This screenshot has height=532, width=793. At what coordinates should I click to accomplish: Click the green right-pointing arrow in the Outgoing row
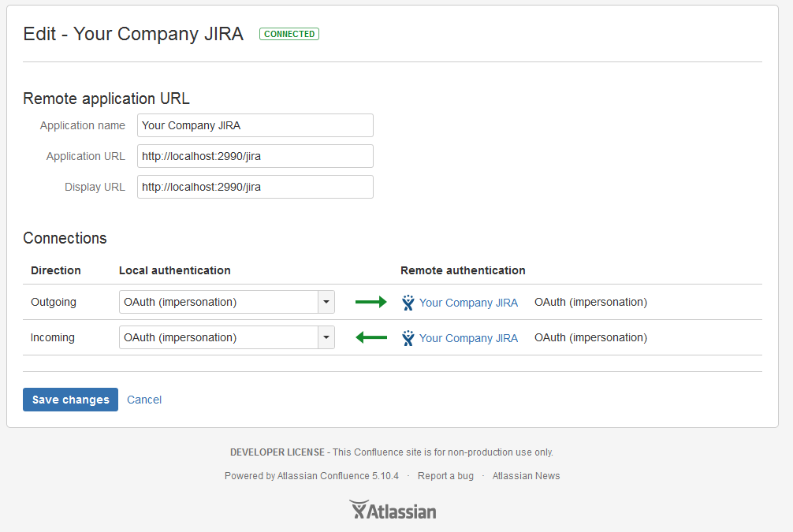(371, 302)
